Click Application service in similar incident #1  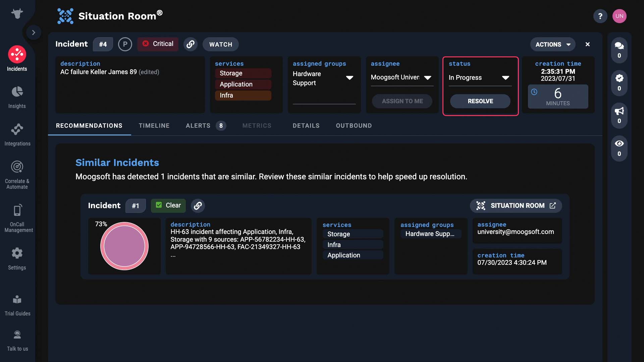point(353,255)
